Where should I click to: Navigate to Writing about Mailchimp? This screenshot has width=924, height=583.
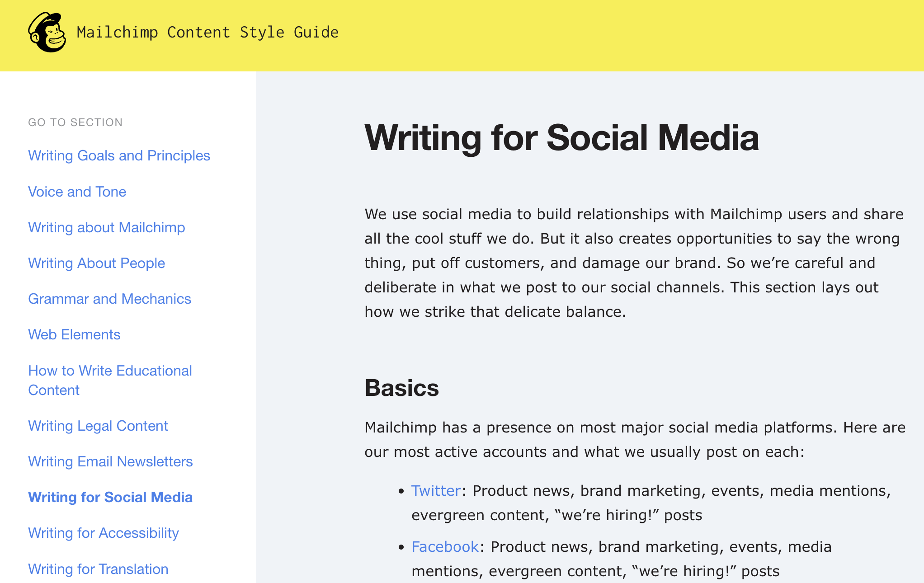(106, 227)
